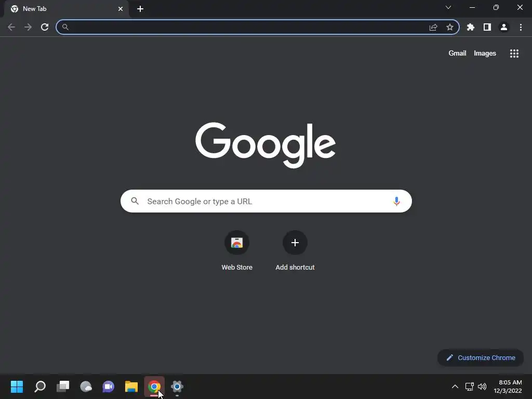Open the Windows Start menu
The width and height of the screenshot is (532, 399).
(17, 387)
